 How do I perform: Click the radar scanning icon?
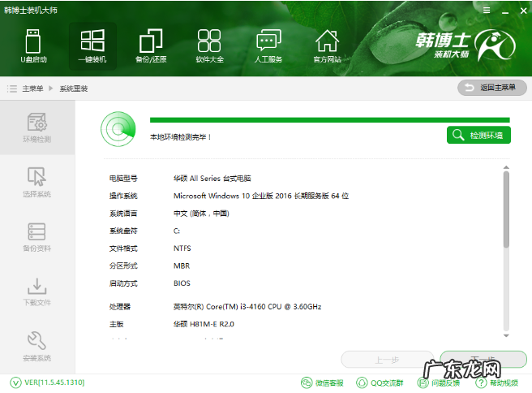pos(118,129)
